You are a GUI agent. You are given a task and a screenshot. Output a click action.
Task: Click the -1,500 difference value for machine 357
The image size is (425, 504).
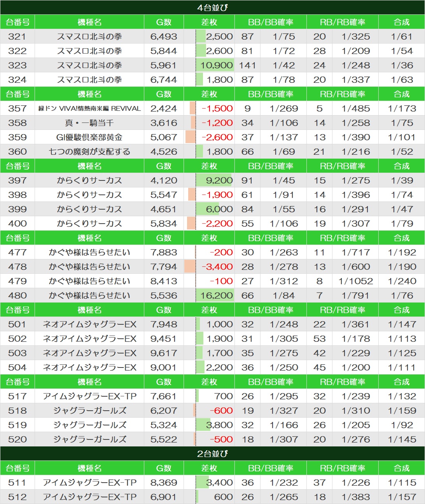[217, 108]
